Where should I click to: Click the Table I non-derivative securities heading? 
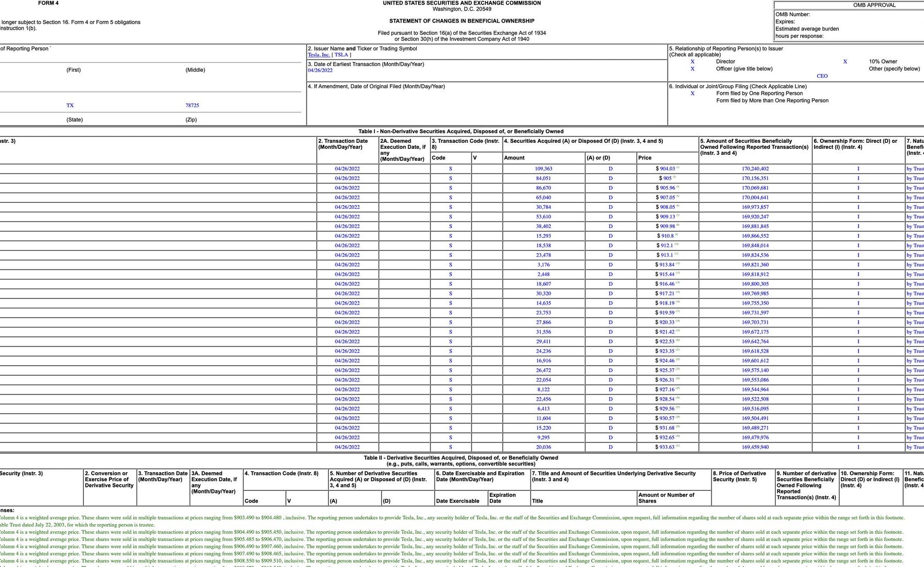[x=461, y=132]
